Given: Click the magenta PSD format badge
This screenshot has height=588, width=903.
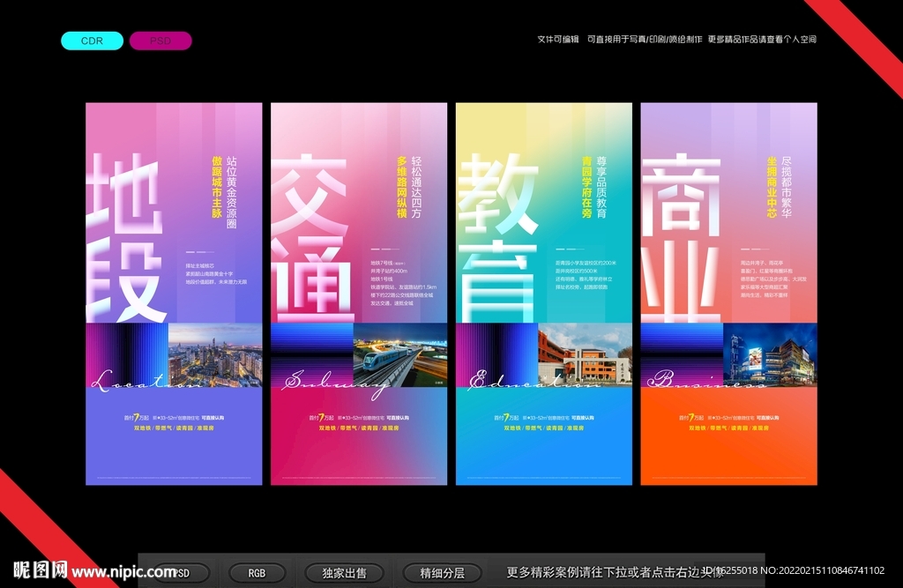Looking at the screenshot, I should pos(160,41).
